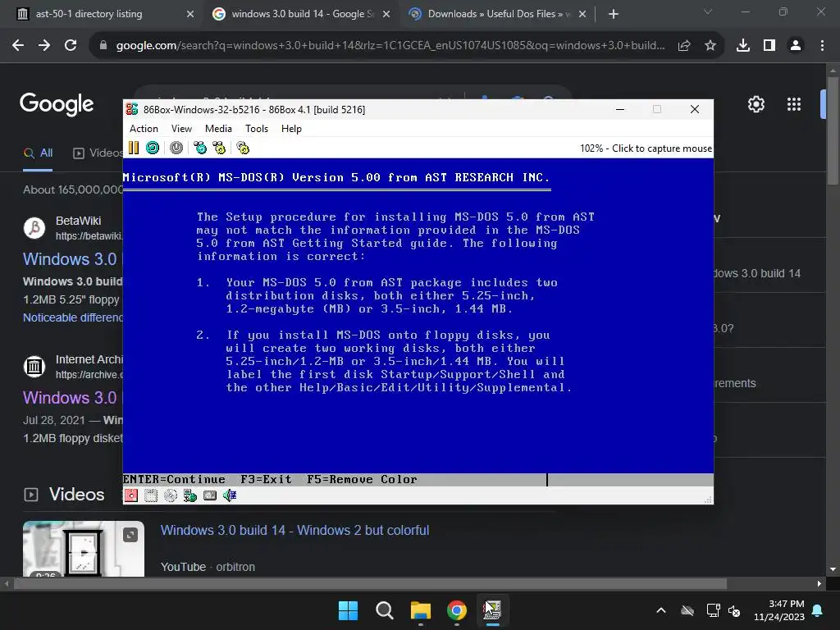Pause the 86Box emulation
Viewport: 840px width, 630px height.
point(134,148)
